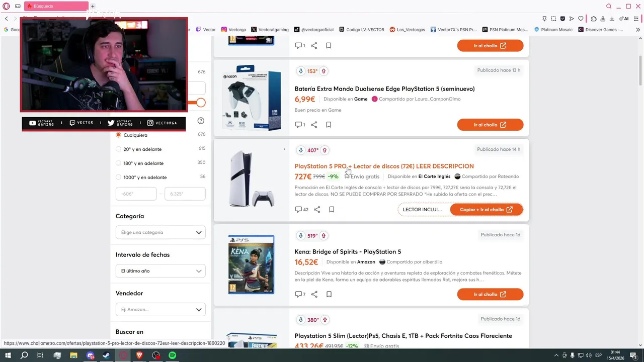
Task: Open Playstation 5 Slim Pack Fortnite title
Action: [403, 336]
